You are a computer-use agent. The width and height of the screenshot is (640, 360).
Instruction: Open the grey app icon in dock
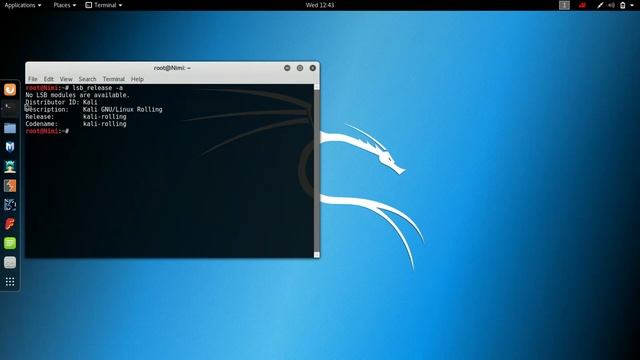10,262
